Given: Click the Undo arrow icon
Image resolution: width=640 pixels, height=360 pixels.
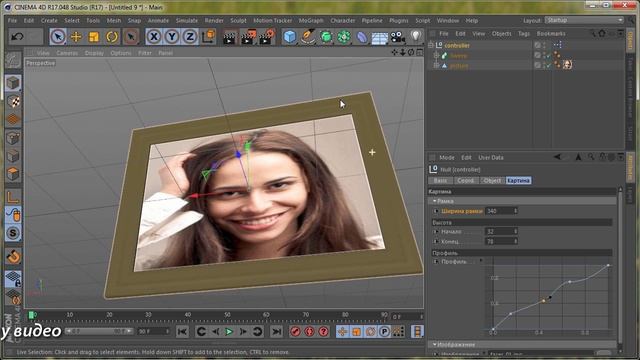Looking at the screenshot, I should [x=17, y=37].
